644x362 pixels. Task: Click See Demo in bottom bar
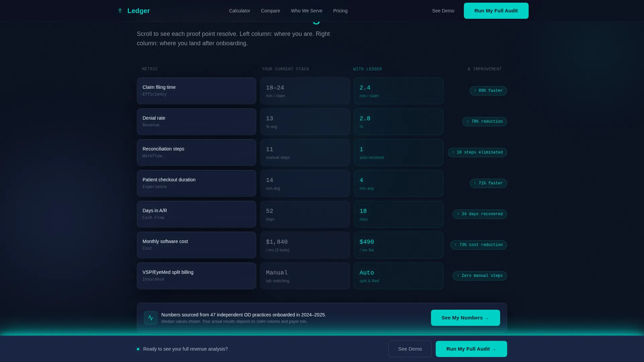click(x=410, y=349)
